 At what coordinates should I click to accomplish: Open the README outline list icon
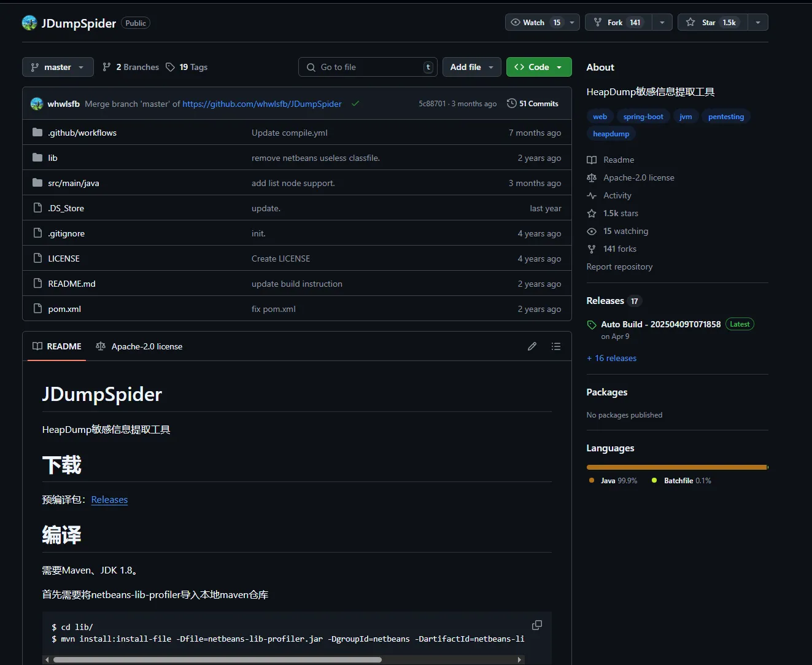click(x=556, y=346)
